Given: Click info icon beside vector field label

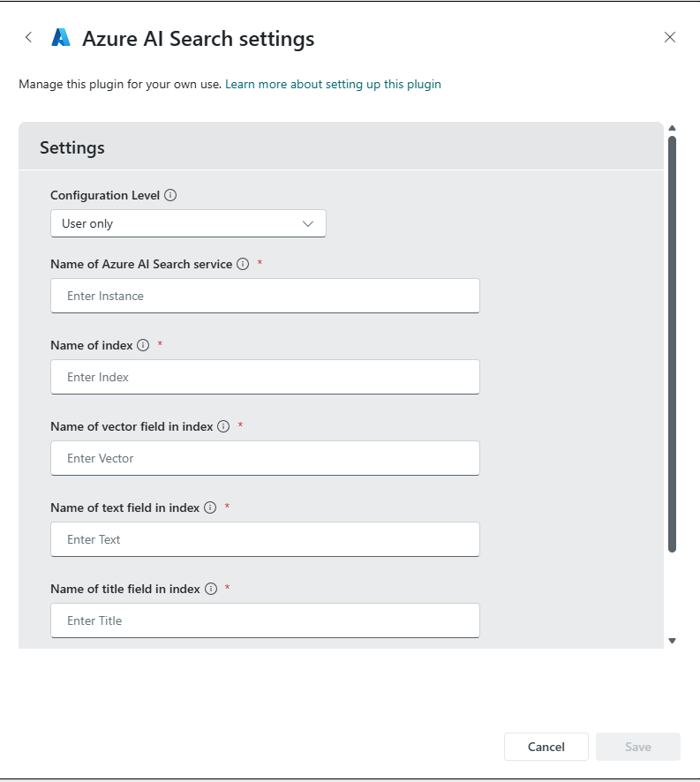Looking at the screenshot, I should (x=223, y=426).
